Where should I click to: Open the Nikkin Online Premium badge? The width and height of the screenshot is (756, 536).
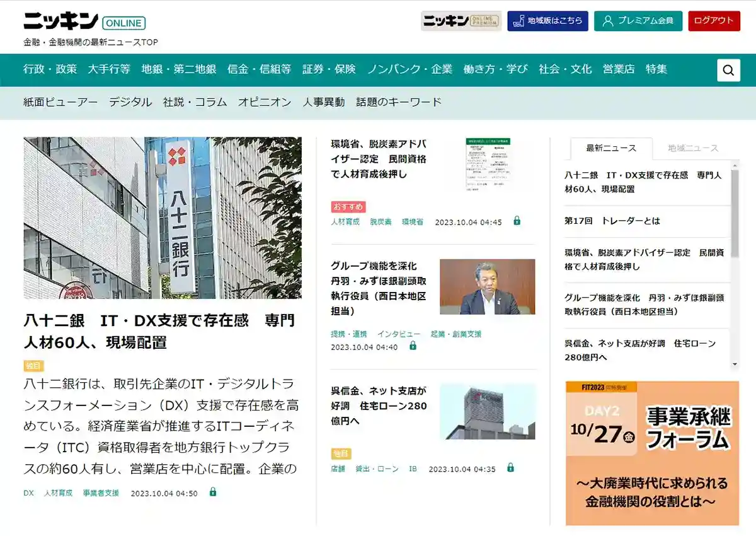point(461,21)
